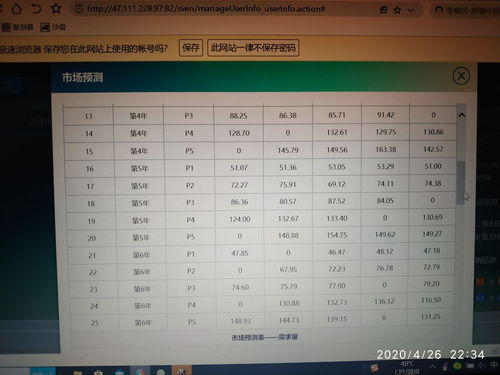
Task: Click the site info icon inside the address bar
Action: coord(79,9)
